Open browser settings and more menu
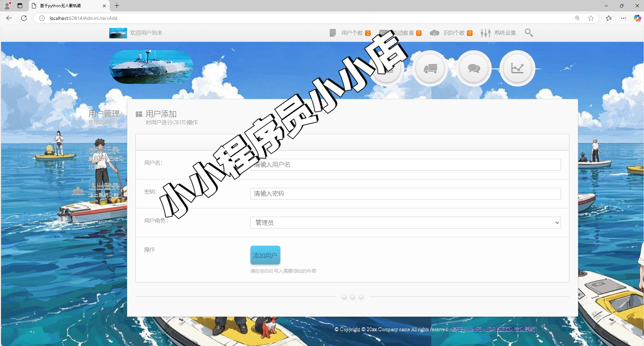 coord(623,18)
